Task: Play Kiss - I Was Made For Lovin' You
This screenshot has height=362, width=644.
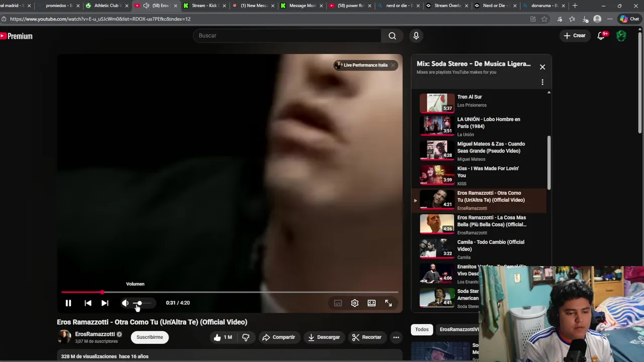Action: (x=479, y=175)
